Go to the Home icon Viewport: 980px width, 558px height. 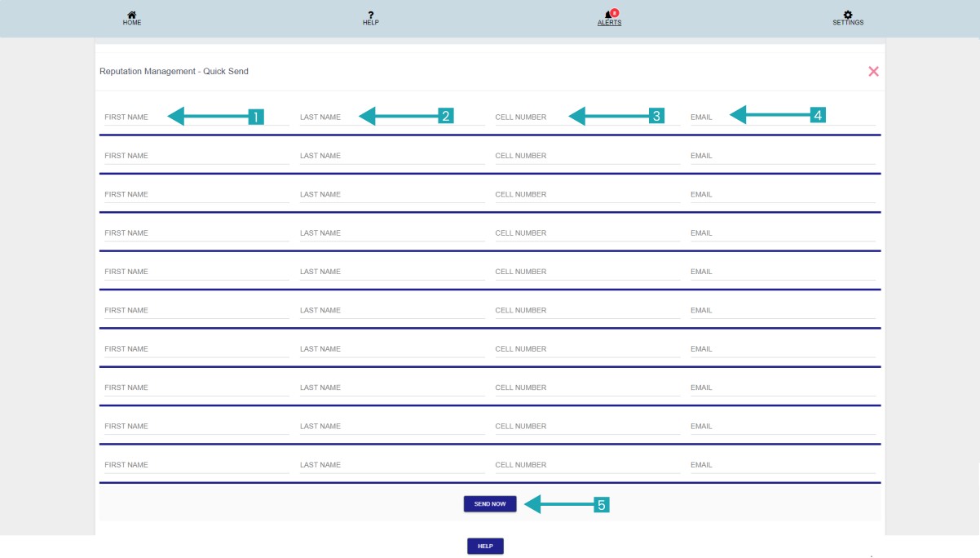(x=132, y=15)
